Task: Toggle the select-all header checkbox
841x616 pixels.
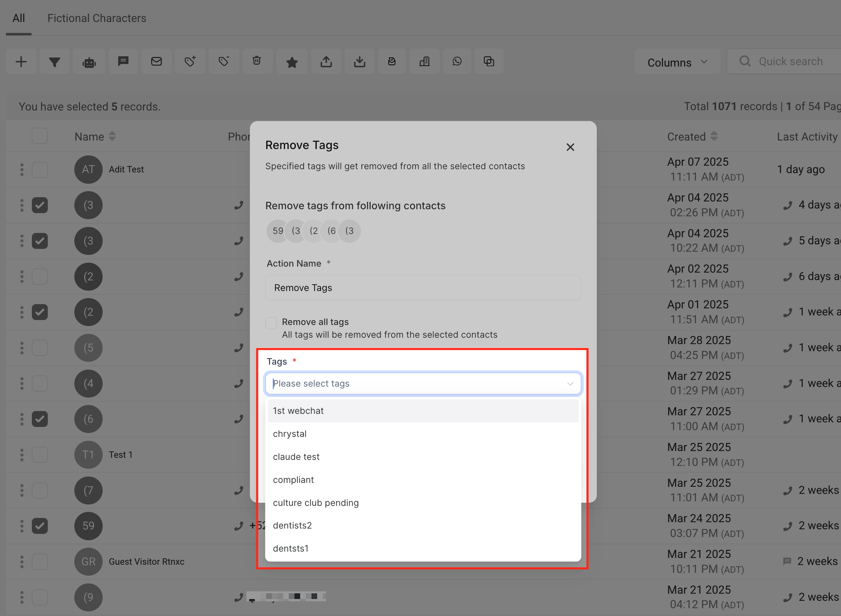Action: [x=40, y=136]
